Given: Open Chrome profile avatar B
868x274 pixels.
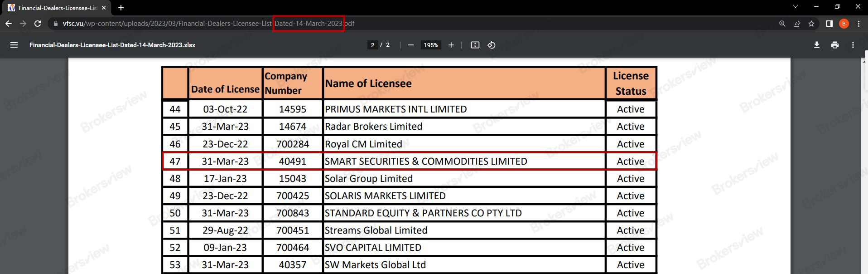Looking at the screenshot, I should tap(844, 24).
